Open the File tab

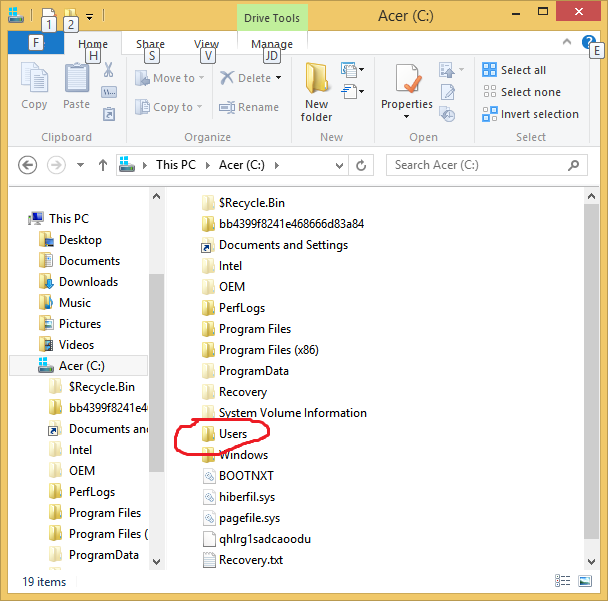coord(36,43)
